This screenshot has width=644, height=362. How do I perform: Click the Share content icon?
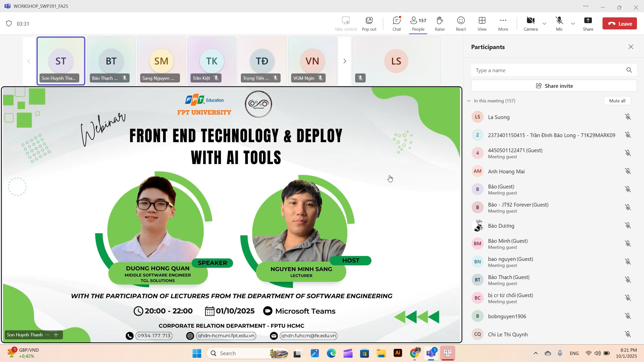pyautogui.click(x=588, y=23)
